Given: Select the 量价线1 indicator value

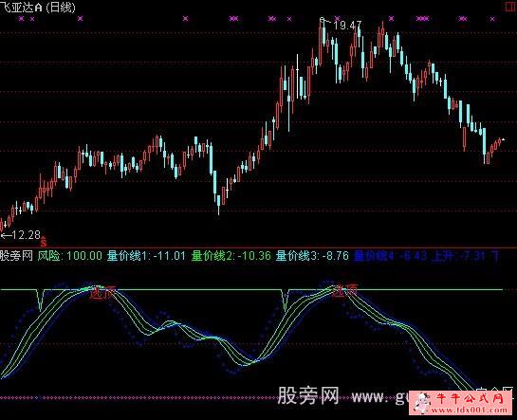Looking at the screenshot, I should [146, 256].
